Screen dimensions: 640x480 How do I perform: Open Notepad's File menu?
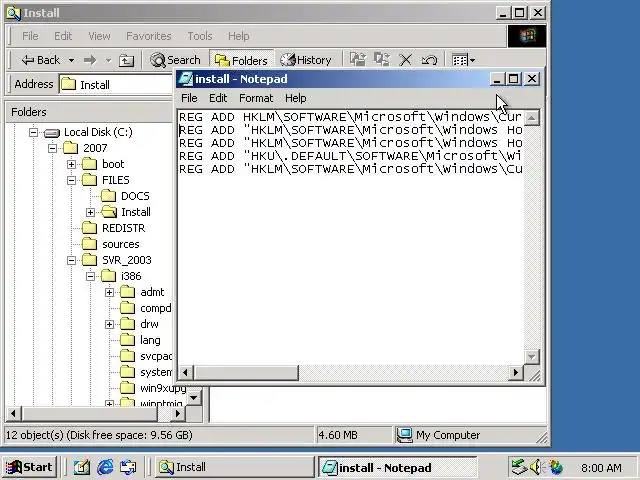(189, 98)
